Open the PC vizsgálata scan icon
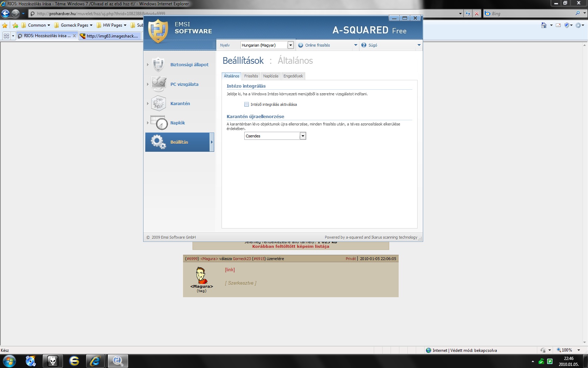Image resolution: width=588 pixels, height=368 pixels. click(x=159, y=84)
